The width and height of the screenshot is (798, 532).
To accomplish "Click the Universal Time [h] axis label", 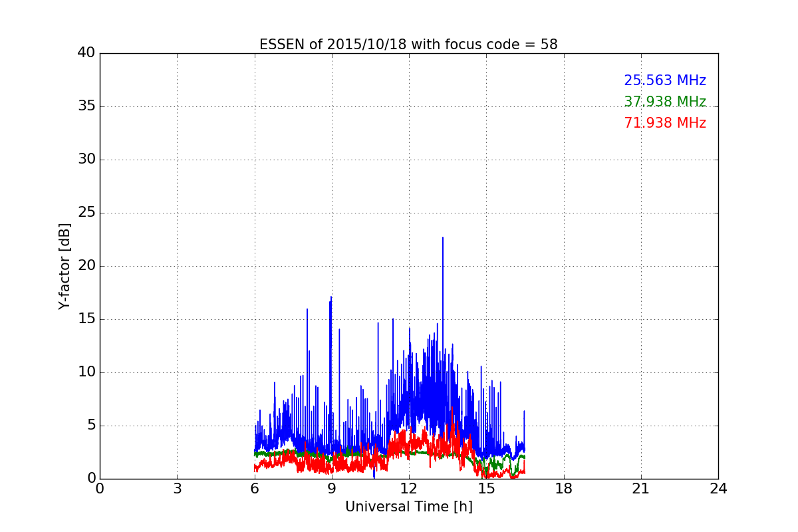I will tap(408, 507).
